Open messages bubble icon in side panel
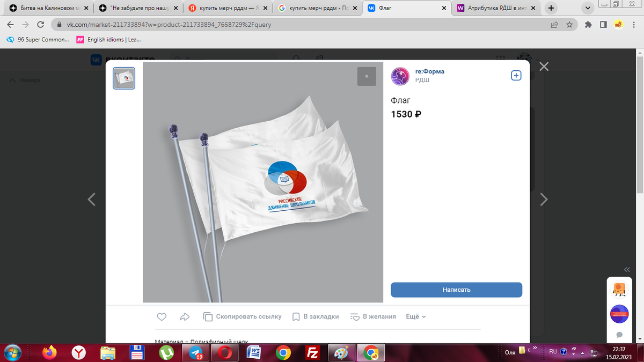Screen dimensions: 644x362 click(619, 335)
